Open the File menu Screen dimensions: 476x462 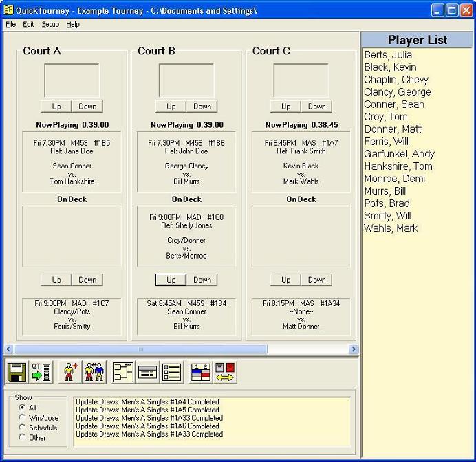tap(10, 24)
